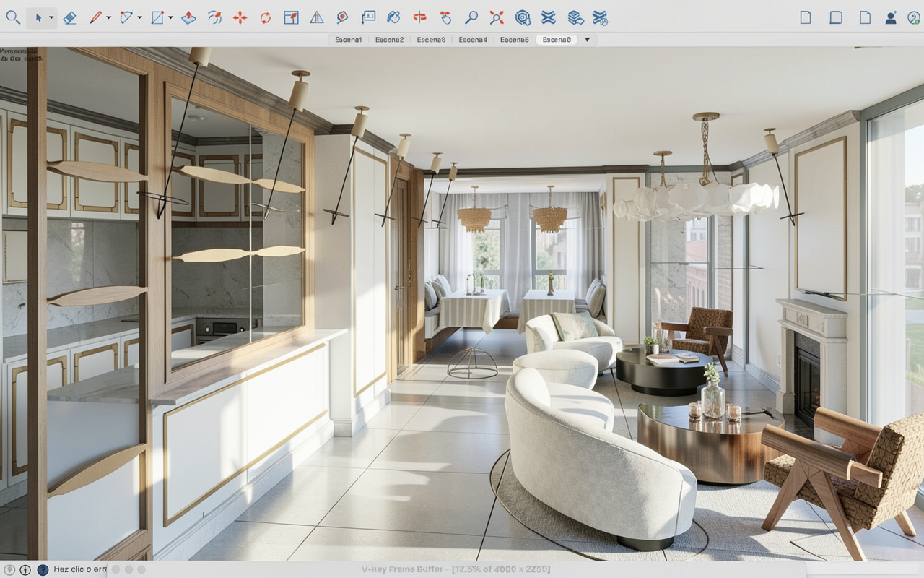Open the scene tabs overflow arrow

point(587,40)
